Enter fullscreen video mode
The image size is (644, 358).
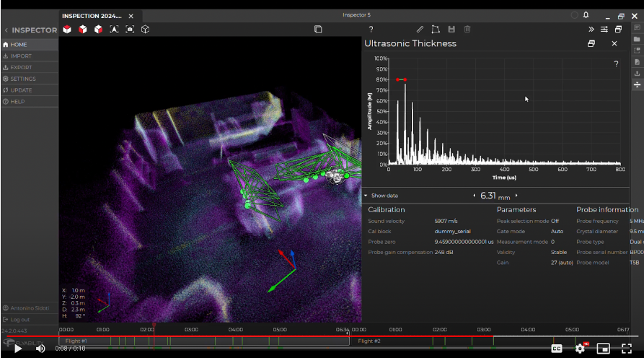627,349
